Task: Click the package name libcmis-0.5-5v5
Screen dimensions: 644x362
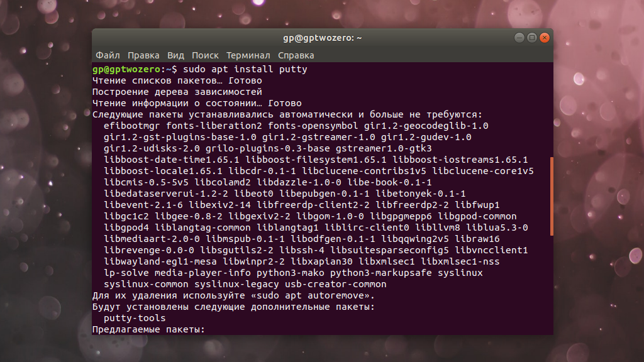Action: pyautogui.click(x=146, y=182)
